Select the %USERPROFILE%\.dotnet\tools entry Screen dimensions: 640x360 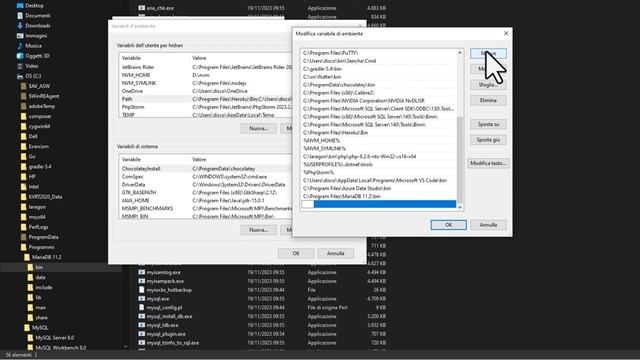pyautogui.click(x=378, y=164)
